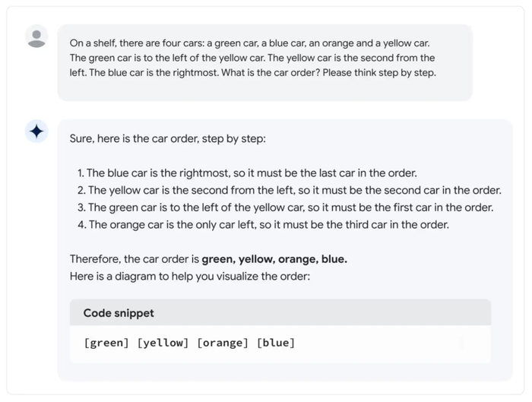Click step 4 about the orange car

pyautogui.click(x=263, y=225)
